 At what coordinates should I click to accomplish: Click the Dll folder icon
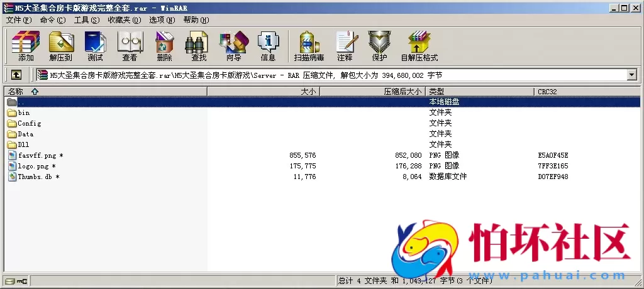pyautogui.click(x=12, y=144)
